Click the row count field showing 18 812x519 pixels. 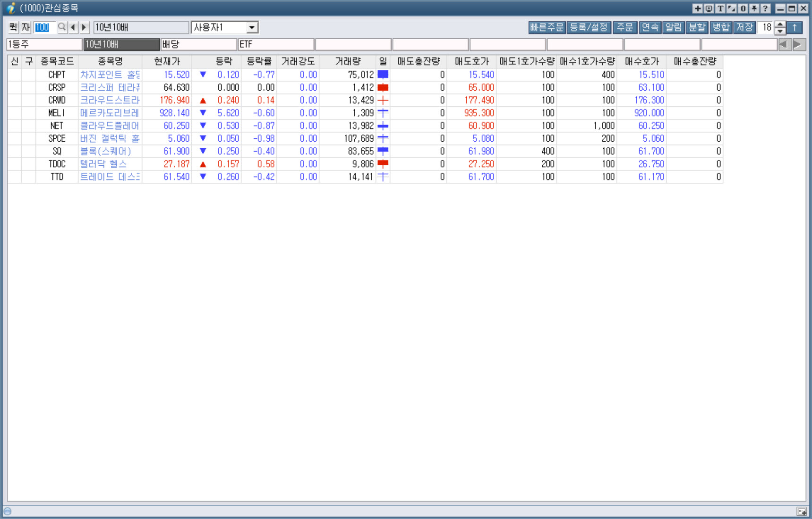766,27
